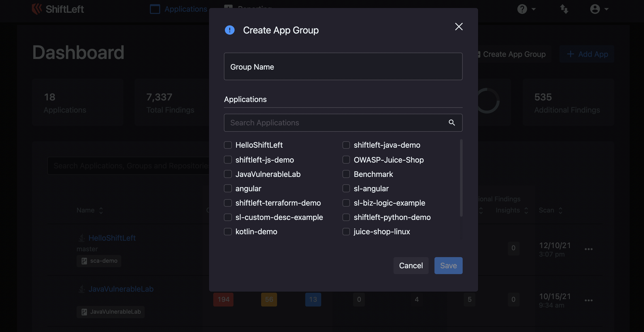Open the JavaVulnerableLab application link

point(121,289)
